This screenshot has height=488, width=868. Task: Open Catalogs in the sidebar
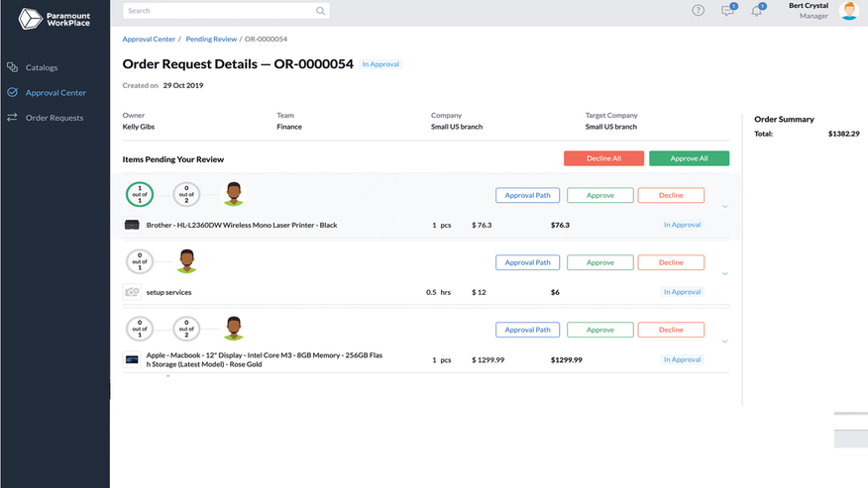point(42,67)
